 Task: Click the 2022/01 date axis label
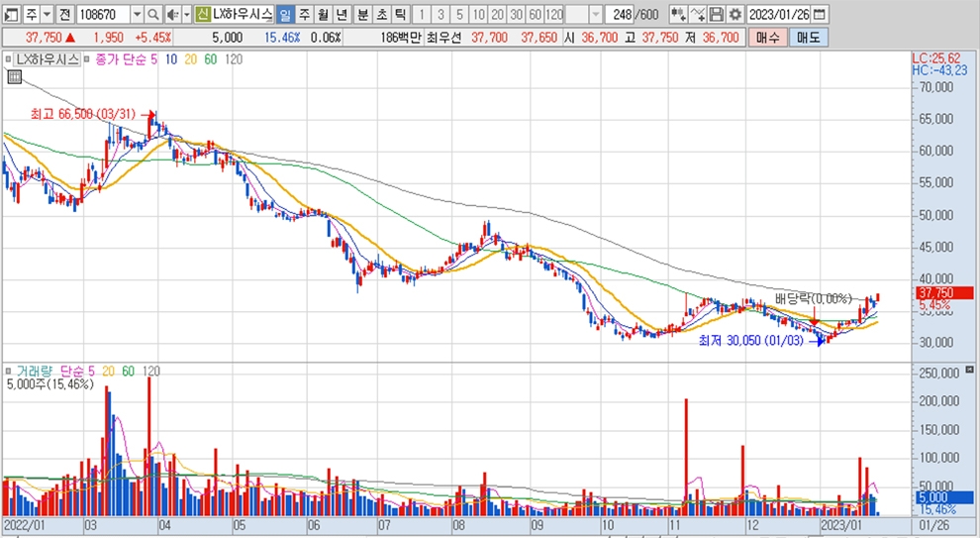pyautogui.click(x=25, y=525)
